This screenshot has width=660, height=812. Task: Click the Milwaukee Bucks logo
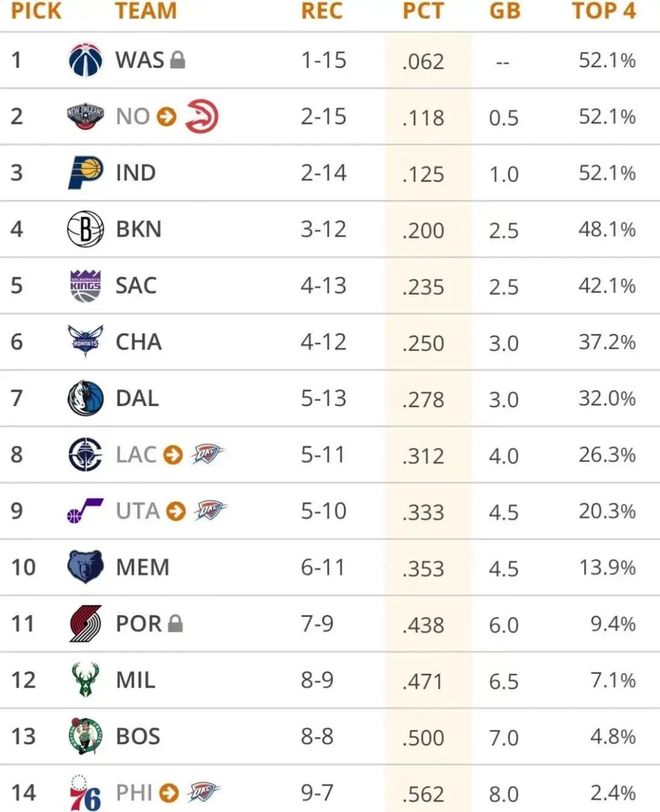click(x=85, y=680)
